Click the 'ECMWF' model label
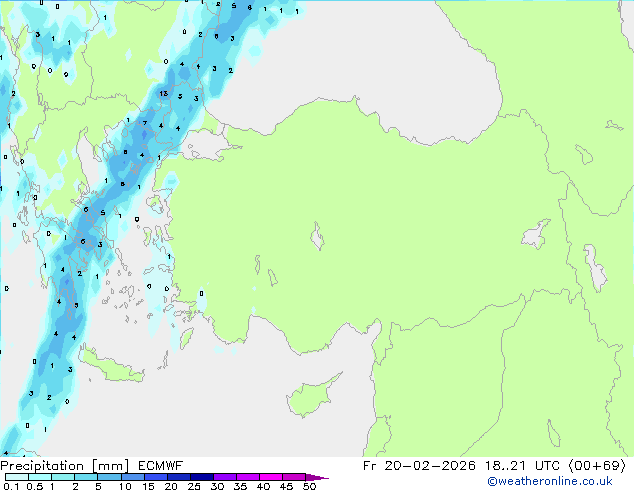 point(161,466)
